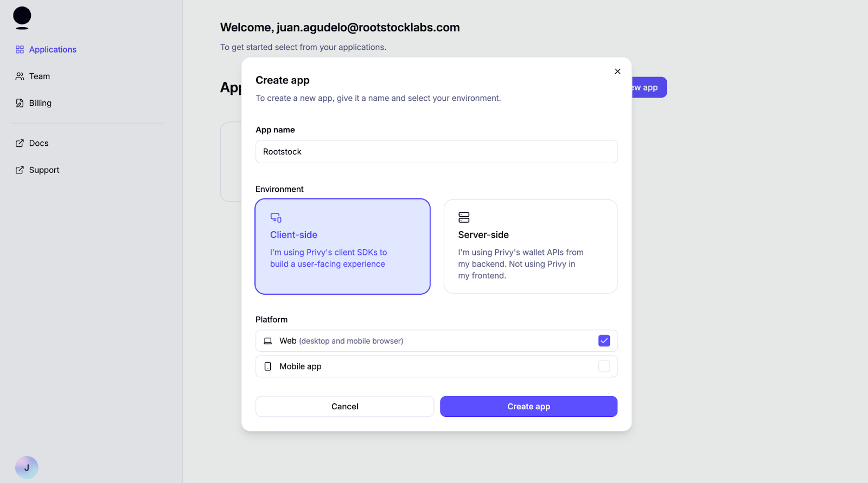The width and height of the screenshot is (868, 483).
Task: Cancel the app creation dialog
Action: tap(344, 406)
